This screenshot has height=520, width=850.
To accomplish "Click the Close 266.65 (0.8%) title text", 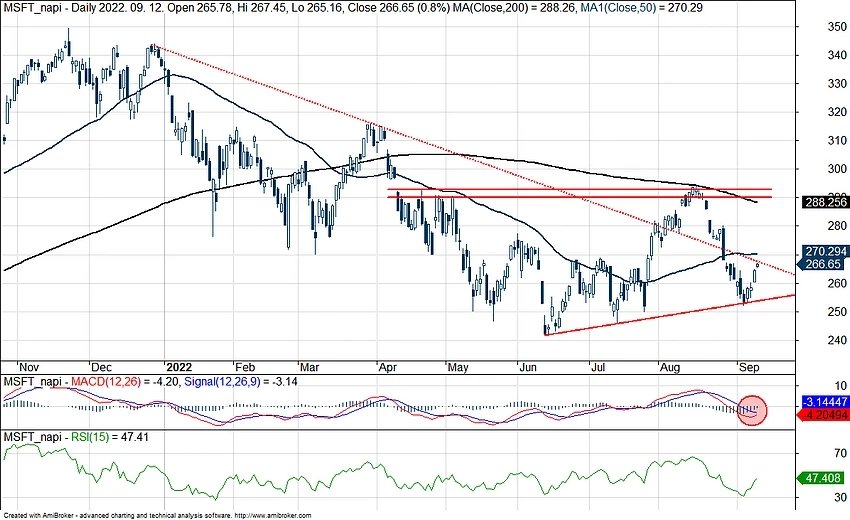I will pyautogui.click(x=397, y=8).
